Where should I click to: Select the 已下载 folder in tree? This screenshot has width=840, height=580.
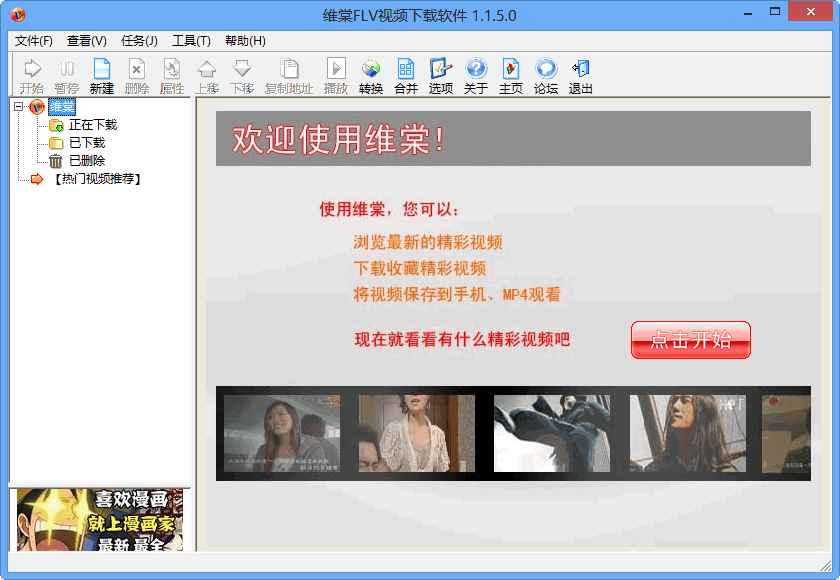point(86,143)
